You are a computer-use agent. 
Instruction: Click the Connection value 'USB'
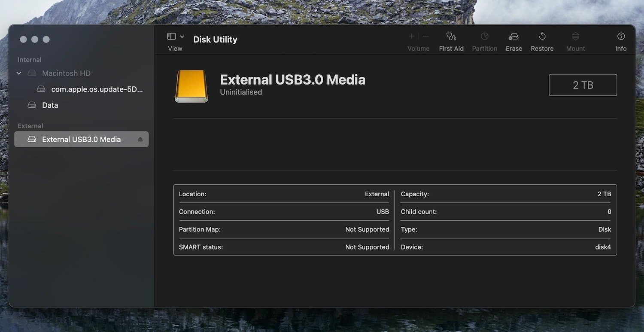[x=383, y=212]
